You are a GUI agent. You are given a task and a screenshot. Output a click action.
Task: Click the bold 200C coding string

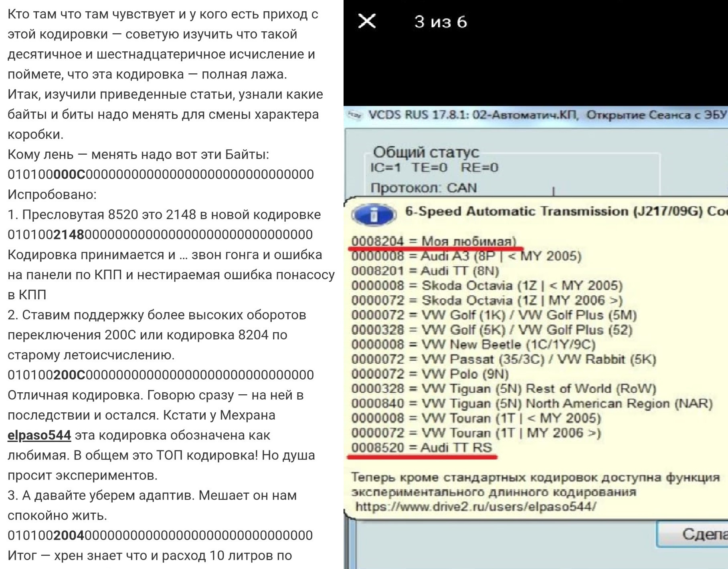coord(69,375)
